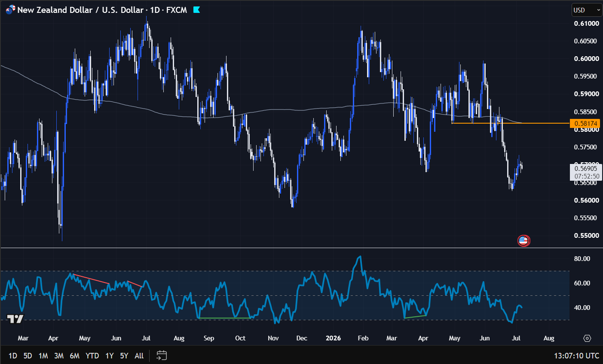This screenshot has height=364, width=603.
Task: Click the cyan market status flag icon
Action: 197,10
